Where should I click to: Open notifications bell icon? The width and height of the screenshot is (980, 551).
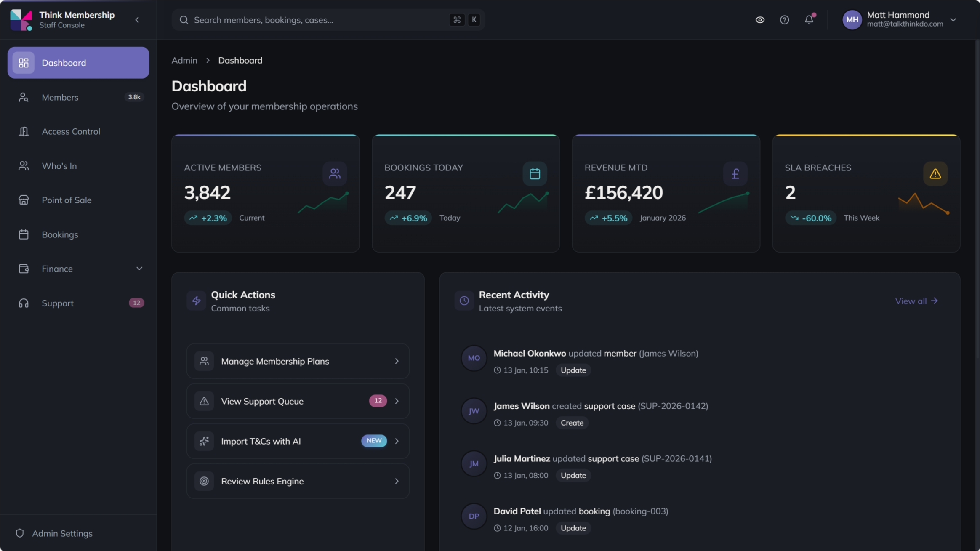tap(809, 20)
